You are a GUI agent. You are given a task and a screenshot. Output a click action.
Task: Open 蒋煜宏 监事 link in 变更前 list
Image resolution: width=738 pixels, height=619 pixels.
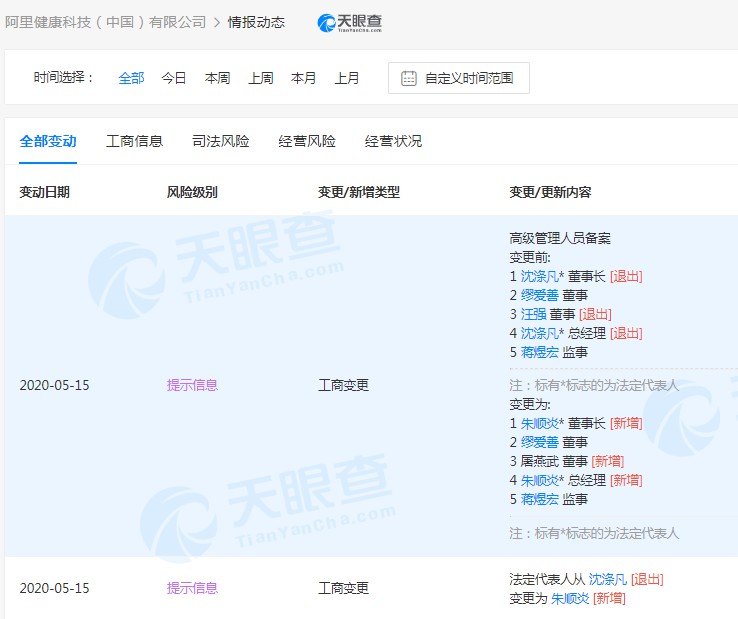click(x=540, y=352)
